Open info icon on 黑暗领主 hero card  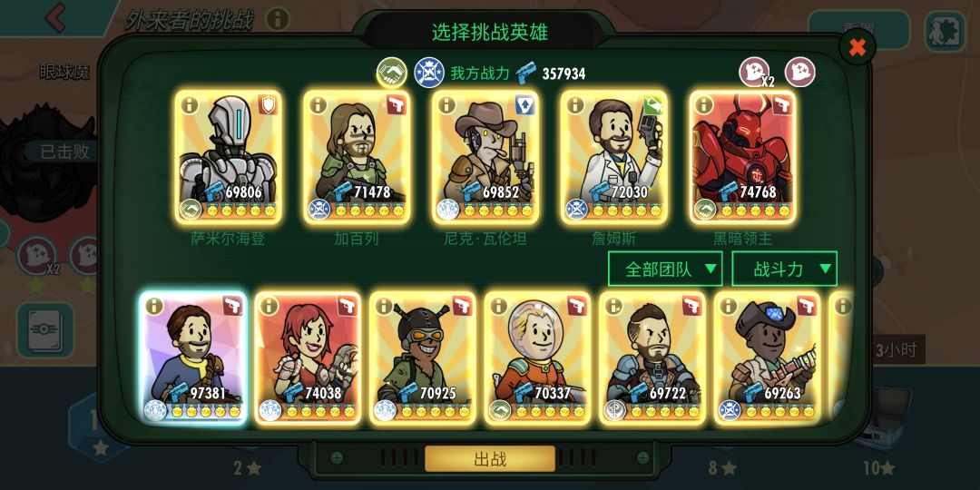[704, 104]
